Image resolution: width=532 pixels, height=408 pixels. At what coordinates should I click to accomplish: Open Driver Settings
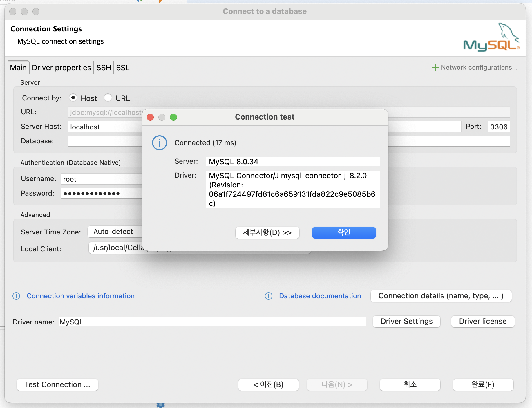(x=407, y=322)
